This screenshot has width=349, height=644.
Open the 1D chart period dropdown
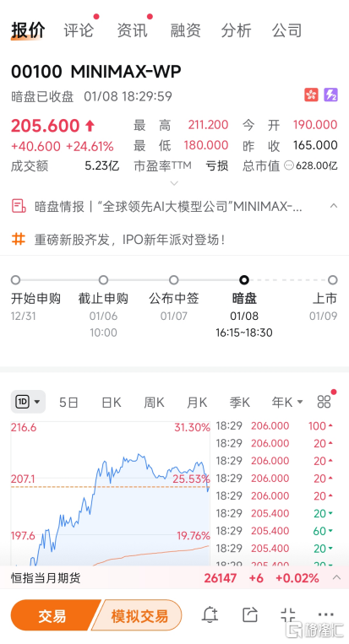(28, 401)
